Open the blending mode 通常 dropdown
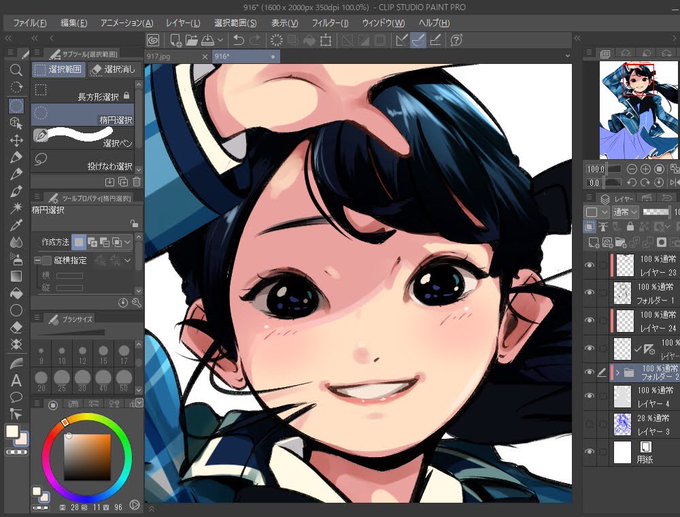This screenshot has width=680, height=517. click(625, 212)
